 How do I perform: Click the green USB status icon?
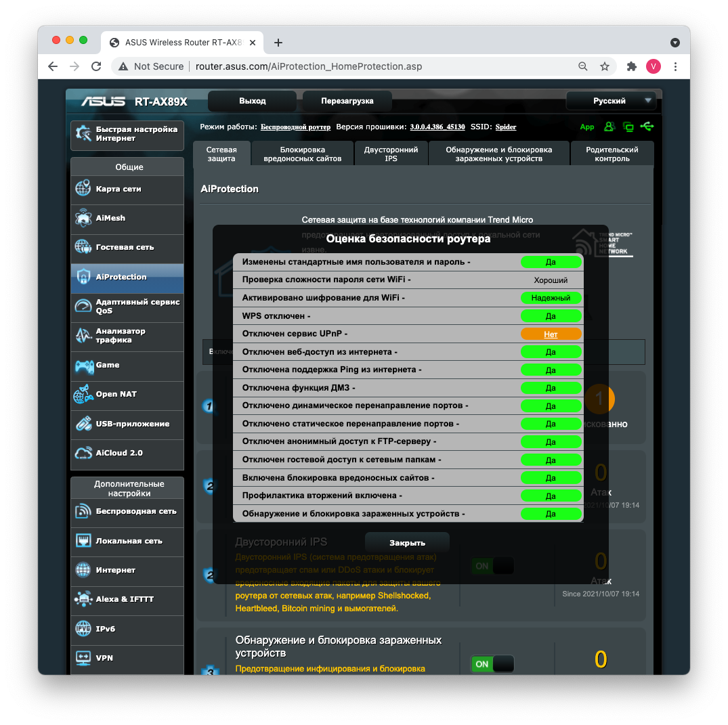[x=647, y=126]
